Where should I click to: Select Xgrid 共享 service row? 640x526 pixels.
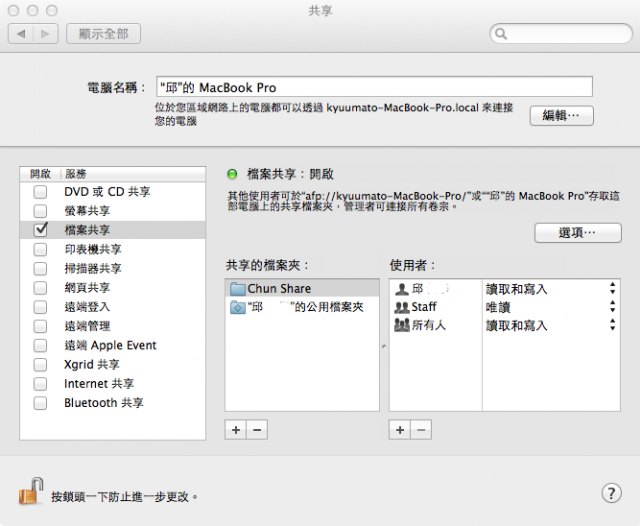tap(113, 364)
